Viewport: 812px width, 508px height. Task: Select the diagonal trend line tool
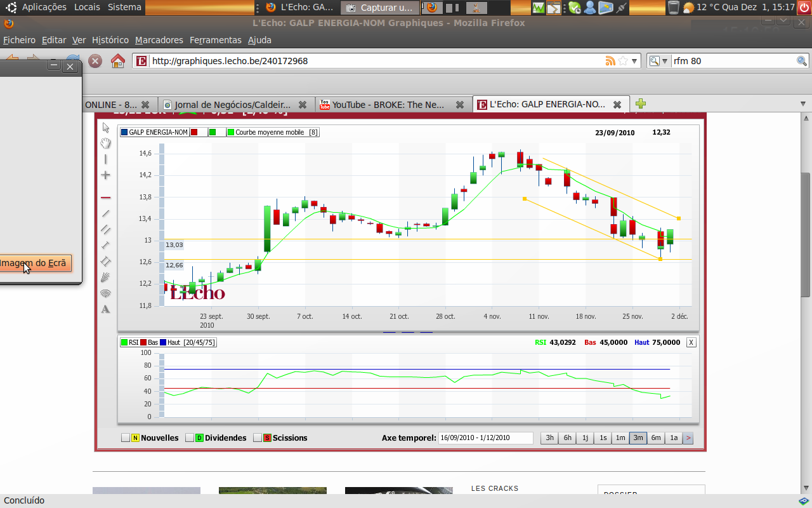pyautogui.click(x=106, y=213)
